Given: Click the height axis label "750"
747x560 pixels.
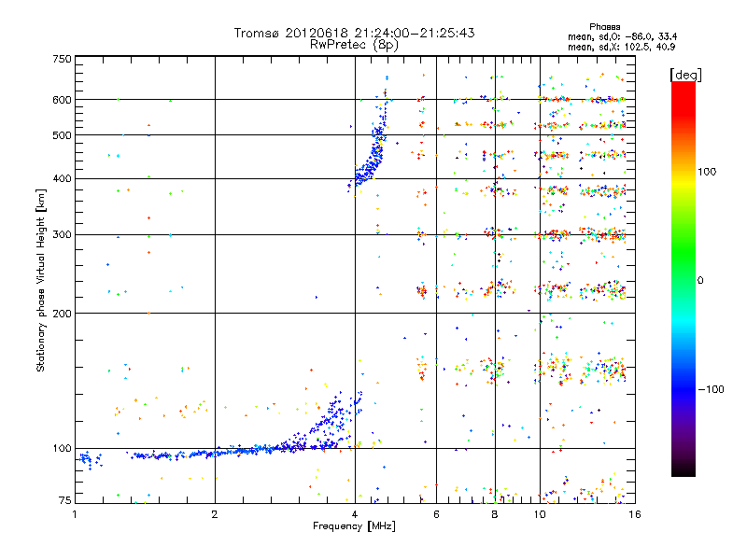Looking at the screenshot, I should click(62, 59).
